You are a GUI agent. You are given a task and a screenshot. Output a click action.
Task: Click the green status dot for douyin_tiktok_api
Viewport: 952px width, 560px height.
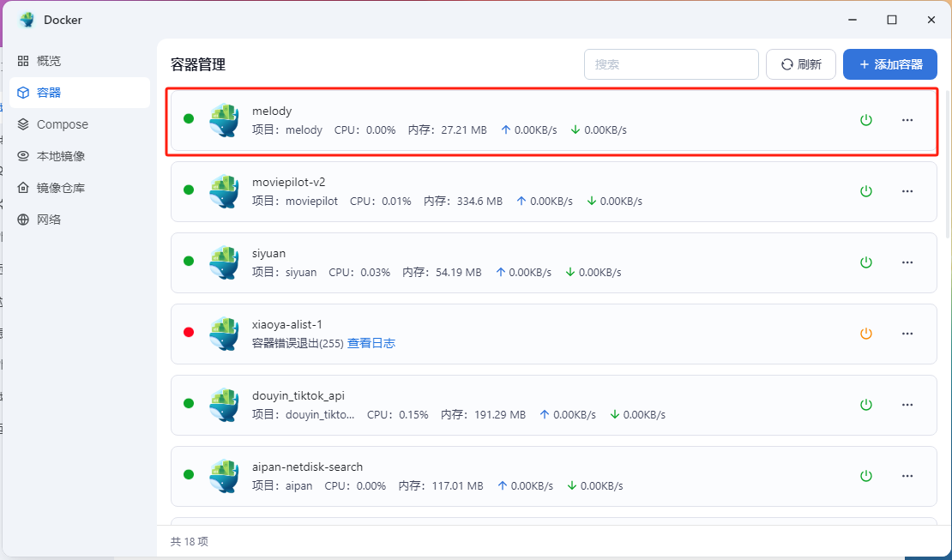[x=189, y=403]
